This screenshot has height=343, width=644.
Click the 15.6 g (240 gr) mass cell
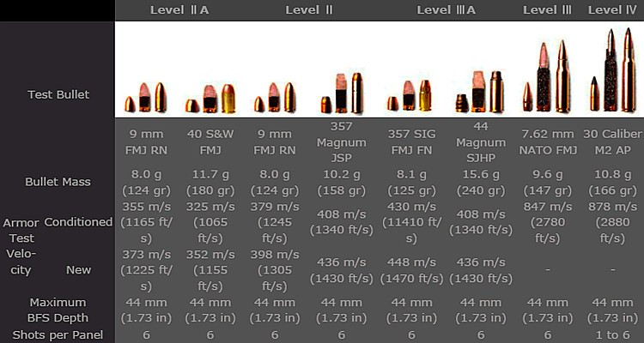pos(481,183)
